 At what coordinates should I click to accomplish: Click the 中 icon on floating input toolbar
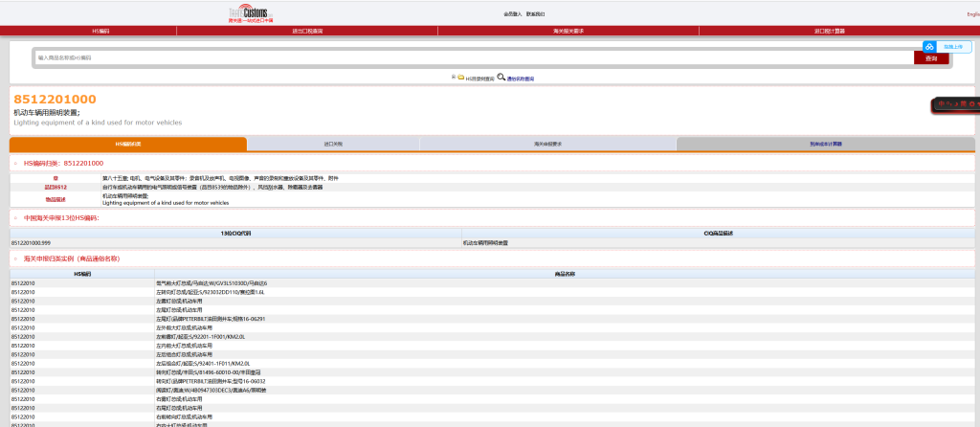click(941, 103)
